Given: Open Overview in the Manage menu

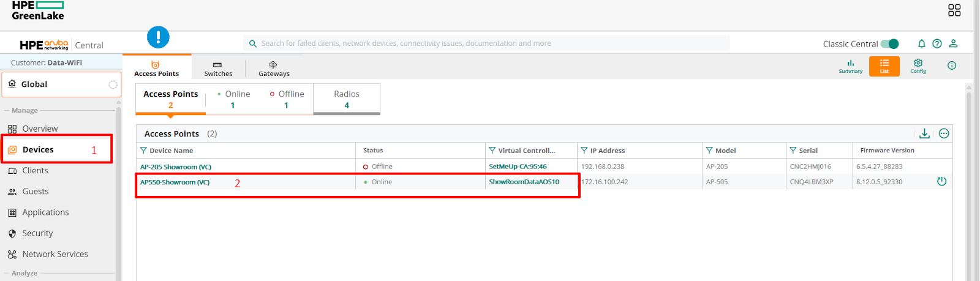Looking at the screenshot, I should coord(40,129).
